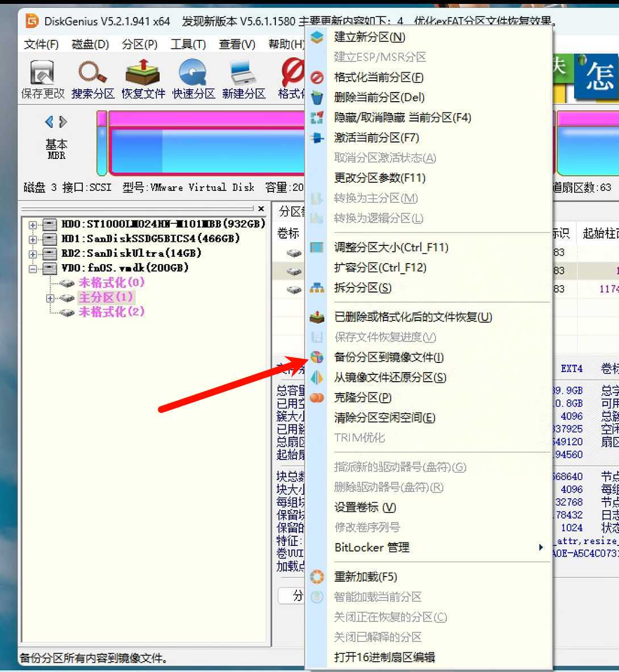Expand the HD0 ST1000LM024 disk node
Screen dimensions: 619x672
[32, 224]
